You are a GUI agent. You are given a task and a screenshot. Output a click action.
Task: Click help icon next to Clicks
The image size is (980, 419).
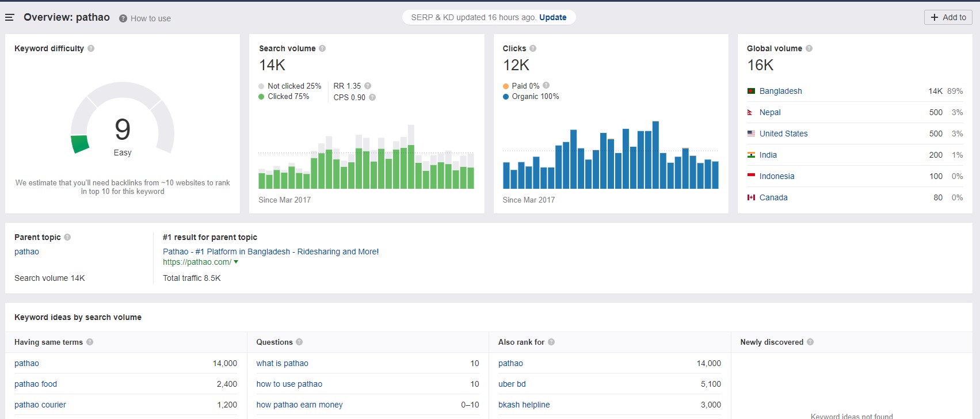pyautogui.click(x=533, y=48)
